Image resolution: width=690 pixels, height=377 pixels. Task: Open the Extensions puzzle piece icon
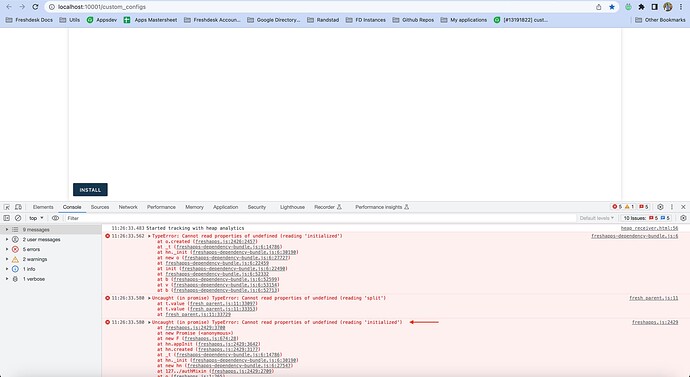[x=642, y=7]
